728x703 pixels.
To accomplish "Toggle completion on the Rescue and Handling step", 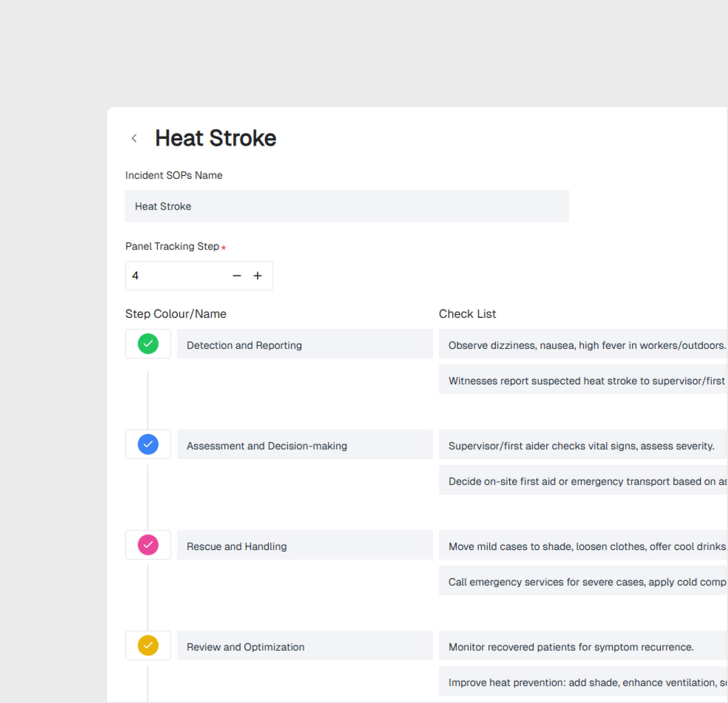I will (x=148, y=545).
